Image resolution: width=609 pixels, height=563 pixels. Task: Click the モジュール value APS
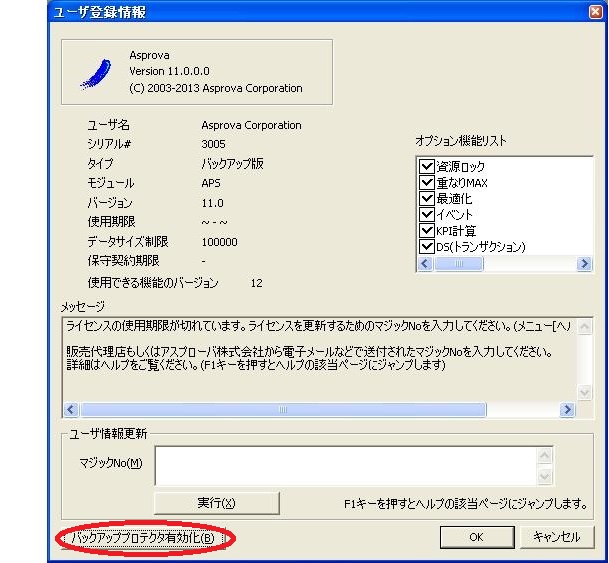211,183
